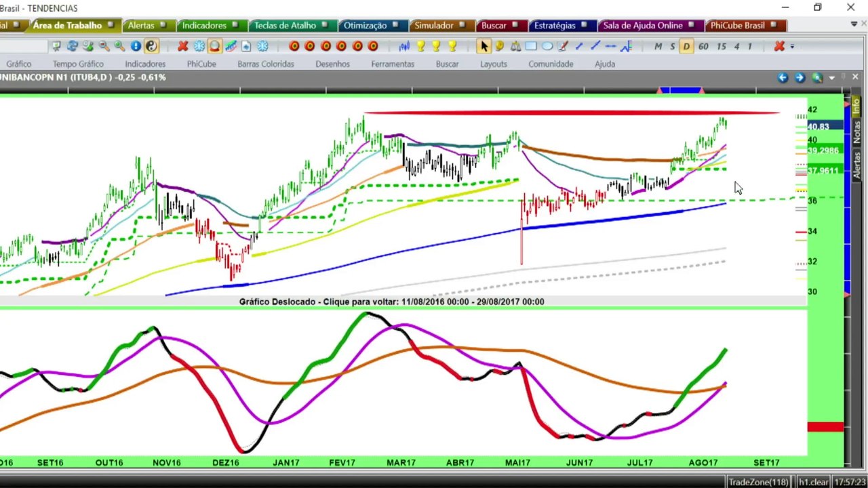
Task: Click the zoom-out magnifier icon
Action: tap(104, 46)
